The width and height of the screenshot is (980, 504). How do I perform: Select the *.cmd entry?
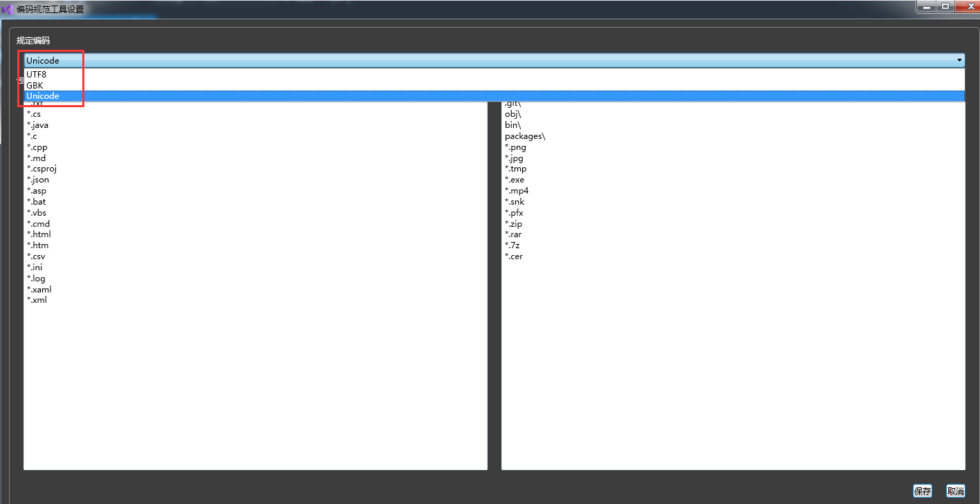click(x=38, y=224)
